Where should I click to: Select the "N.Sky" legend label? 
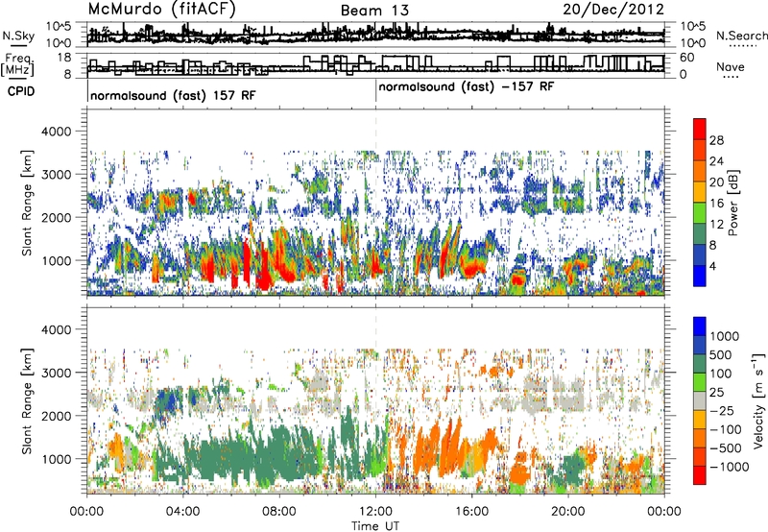coord(18,36)
